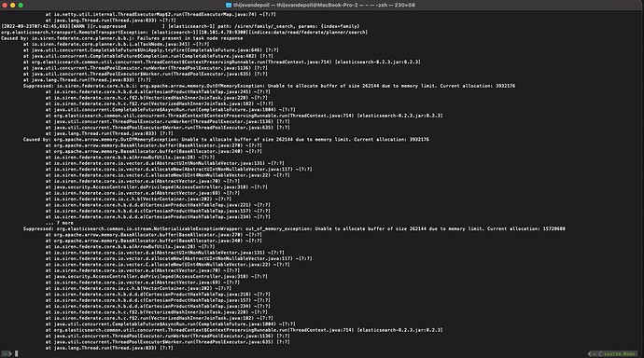Maximize the terminal with the green button

[x=21, y=5]
